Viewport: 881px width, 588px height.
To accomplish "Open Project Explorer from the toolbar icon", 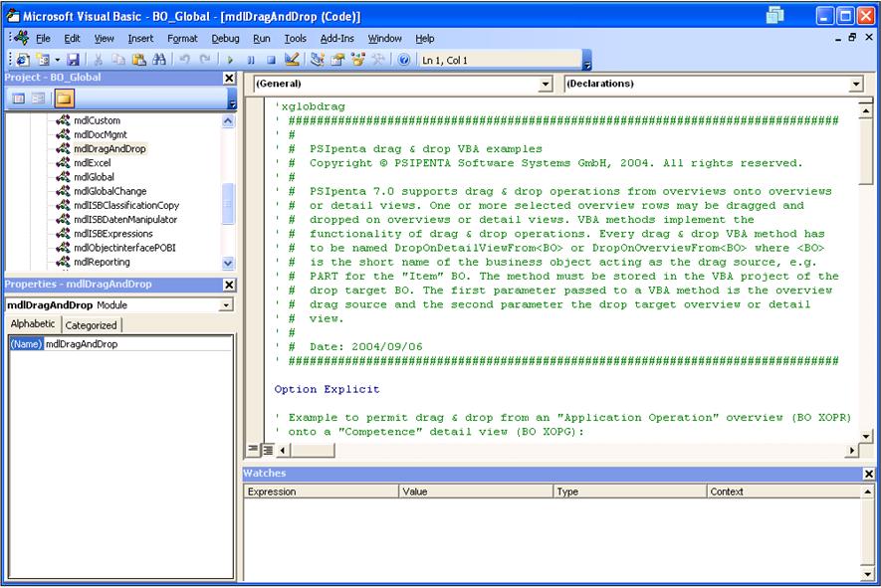I will 318,60.
